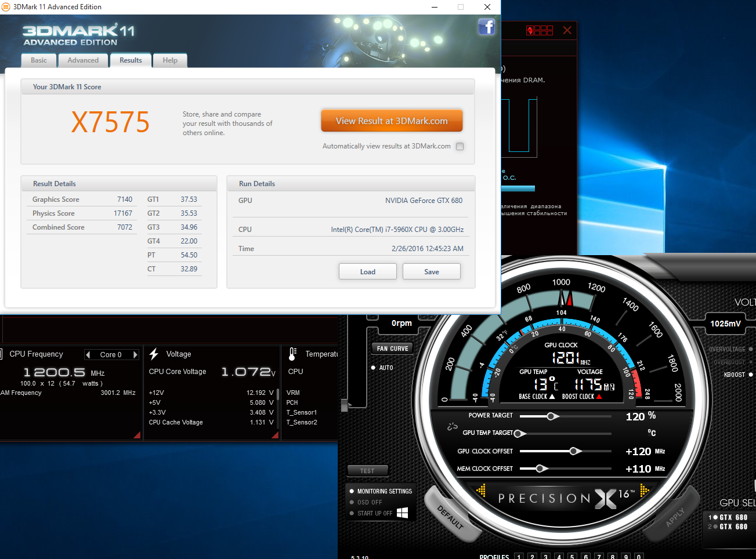
Task: Click the CPU Frequency panel icon
Action: [2, 354]
